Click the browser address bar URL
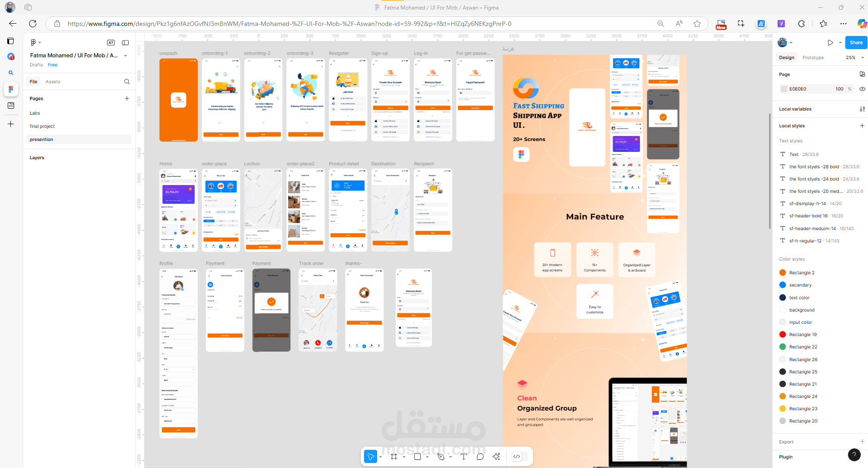This screenshot has height=468, width=868. (289, 24)
